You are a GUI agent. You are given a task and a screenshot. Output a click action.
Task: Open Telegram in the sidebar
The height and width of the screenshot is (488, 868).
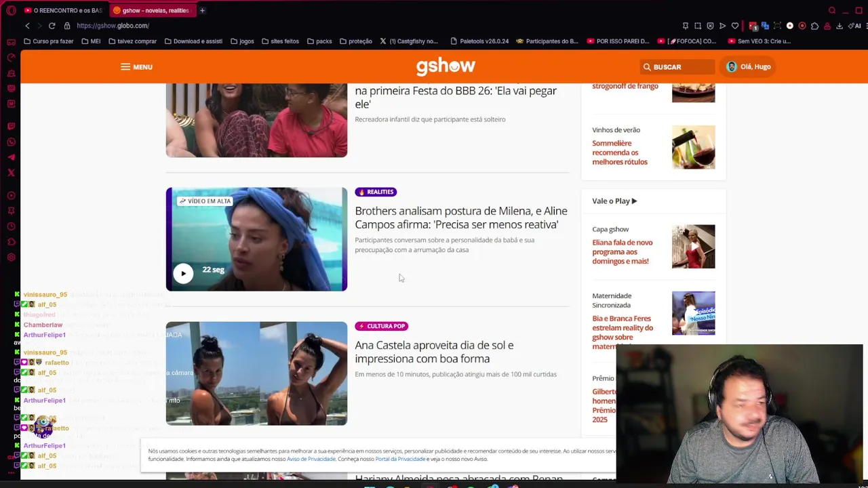(11, 157)
